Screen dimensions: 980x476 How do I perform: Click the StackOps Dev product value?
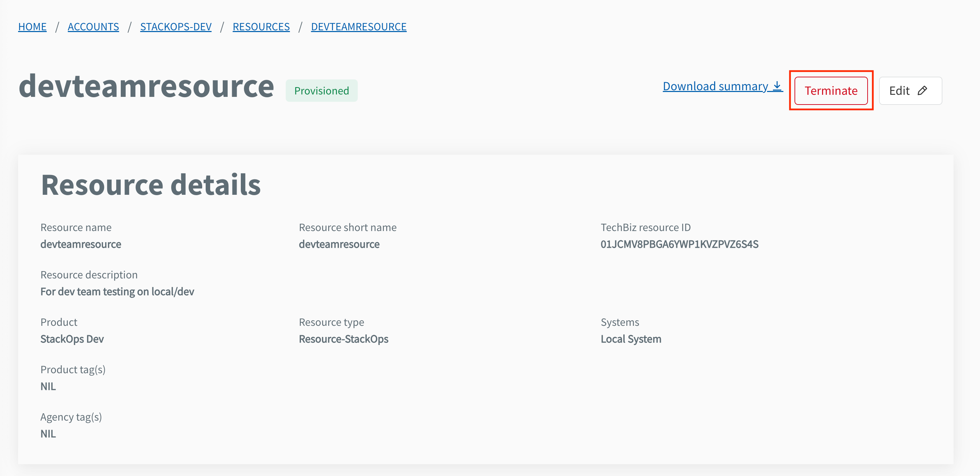pyautogui.click(x=72, y=339)
